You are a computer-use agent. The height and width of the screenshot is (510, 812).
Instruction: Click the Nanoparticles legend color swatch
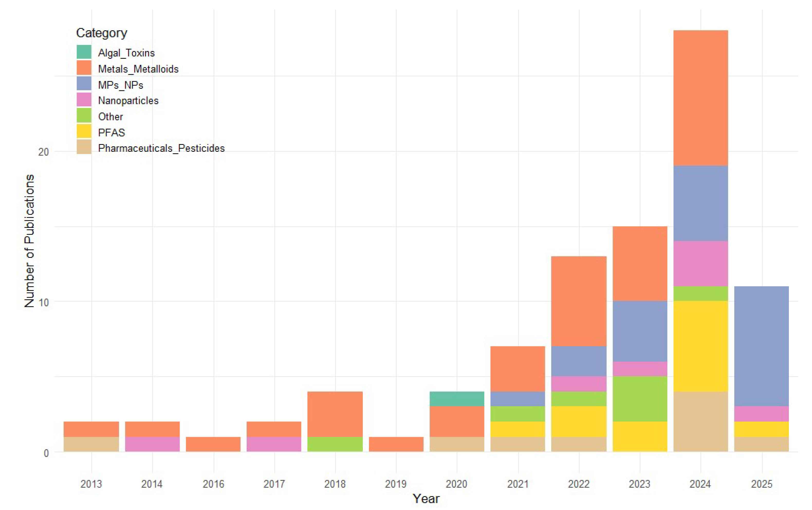point(84,100)
